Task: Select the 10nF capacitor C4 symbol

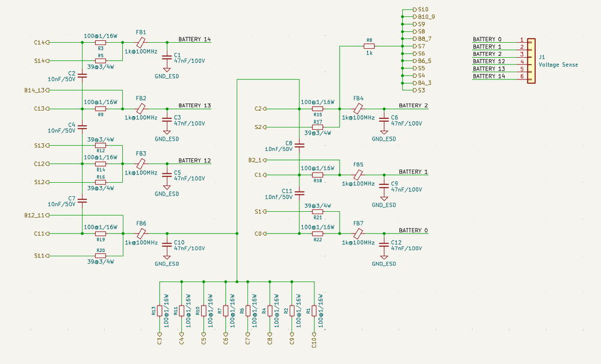Action: click(x=82, y=127)
